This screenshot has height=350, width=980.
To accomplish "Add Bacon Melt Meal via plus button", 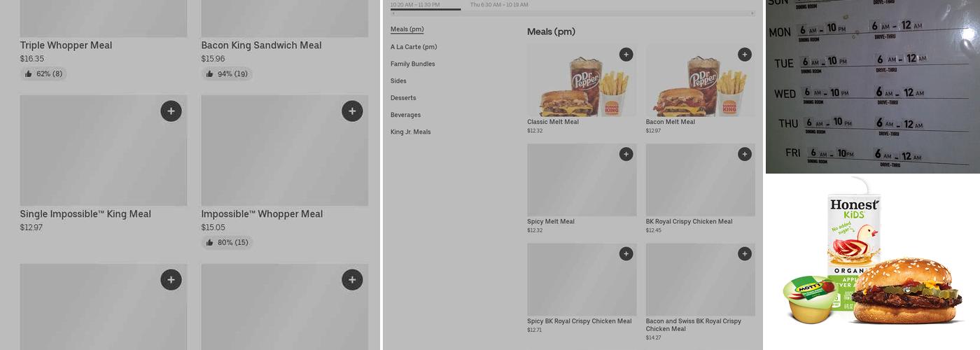I will coord(745,55).
